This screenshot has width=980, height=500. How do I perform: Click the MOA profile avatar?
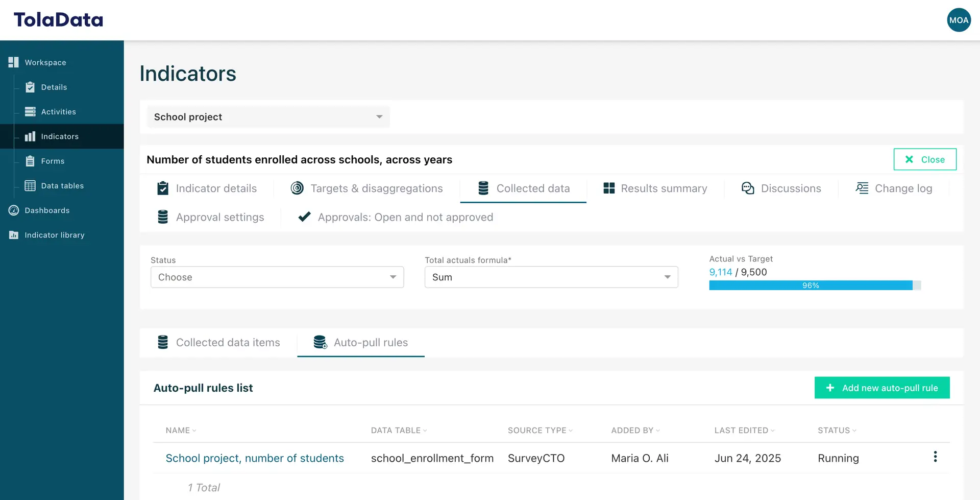959,20
